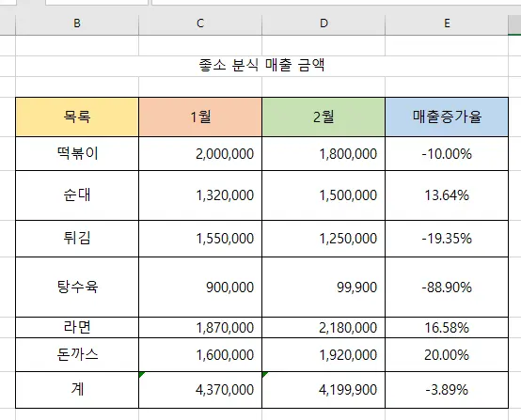Viewport: 521px width, 420px height.
Task: Click the '돈까스' cell
Action: tap(77, 354)
